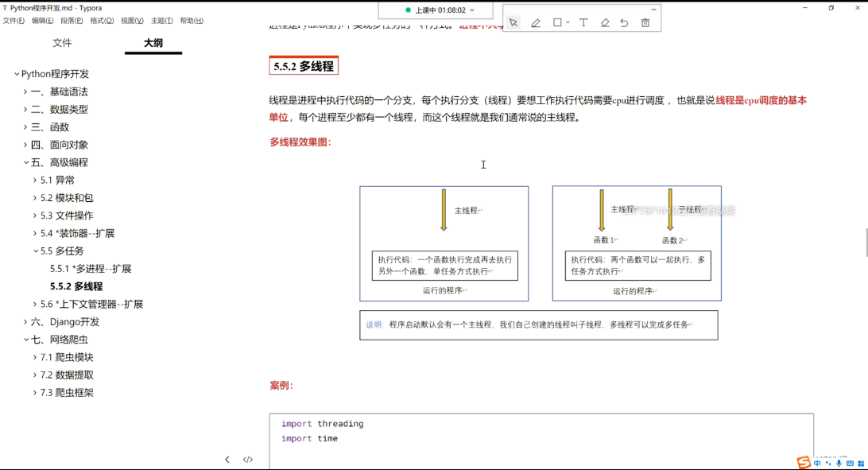Select the pen drawing tool
The height and width of the screenshot is (470, 868).
pos(536,23)
